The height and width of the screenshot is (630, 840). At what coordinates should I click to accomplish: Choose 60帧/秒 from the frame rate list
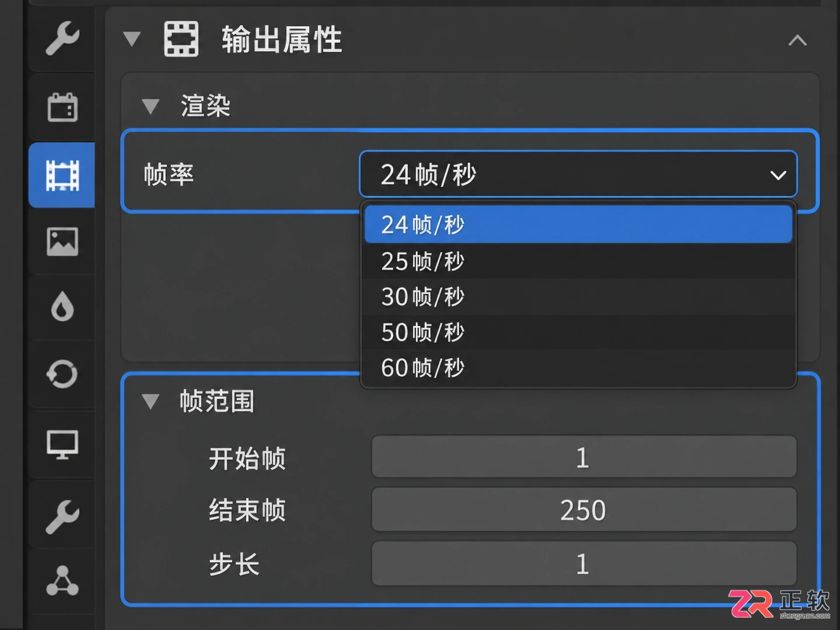coord(578,367)
